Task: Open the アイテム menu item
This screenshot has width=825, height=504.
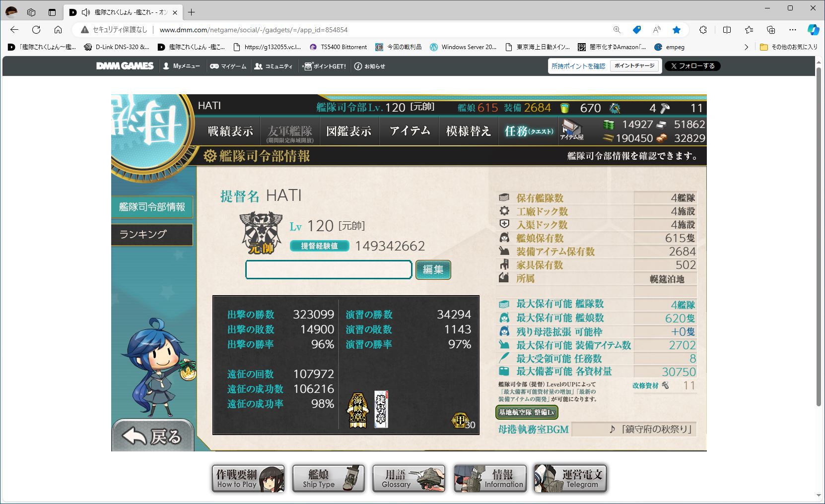Action: pos(410,131)
